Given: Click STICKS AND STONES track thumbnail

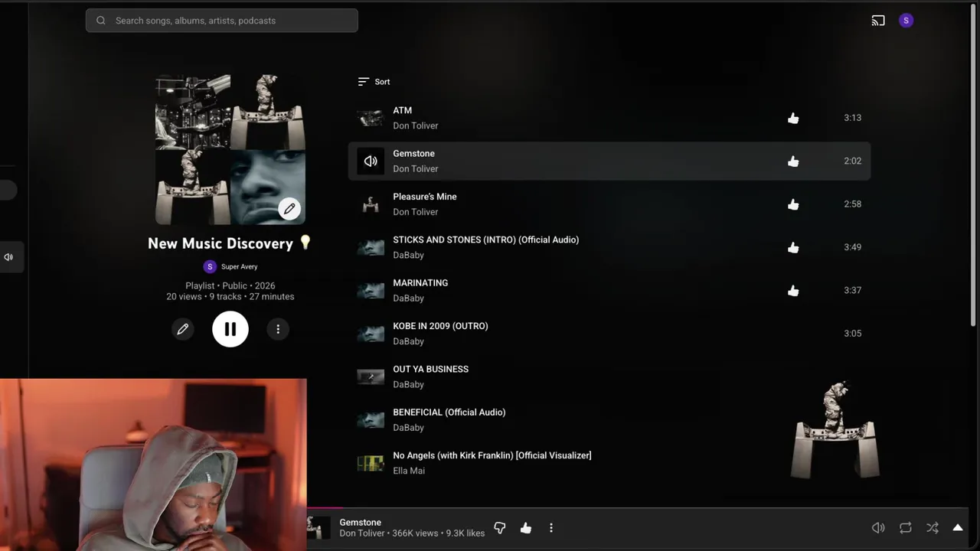Looking at the screenshot, I should (x=371, y=247).
